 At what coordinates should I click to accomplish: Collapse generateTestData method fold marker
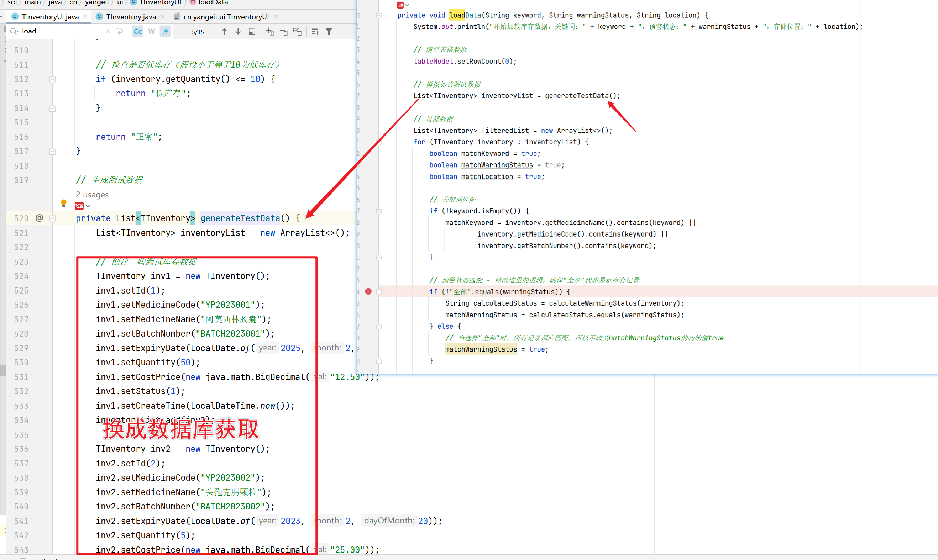tap(52, 218)
